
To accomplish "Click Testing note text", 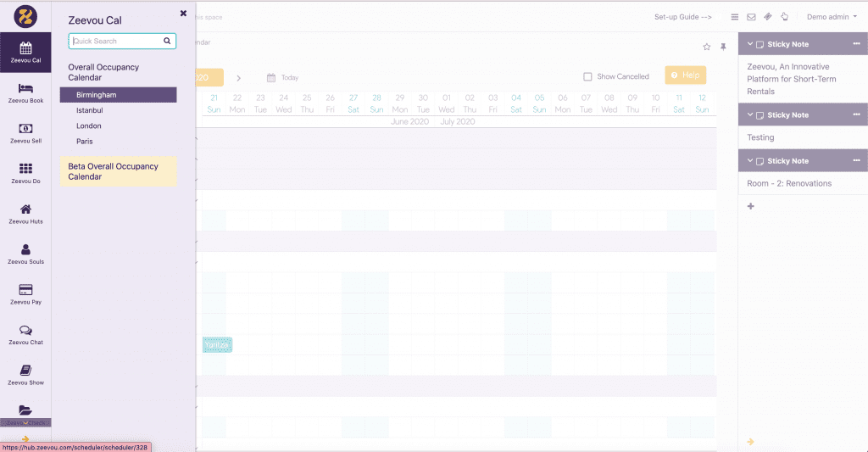I will 760,137.
